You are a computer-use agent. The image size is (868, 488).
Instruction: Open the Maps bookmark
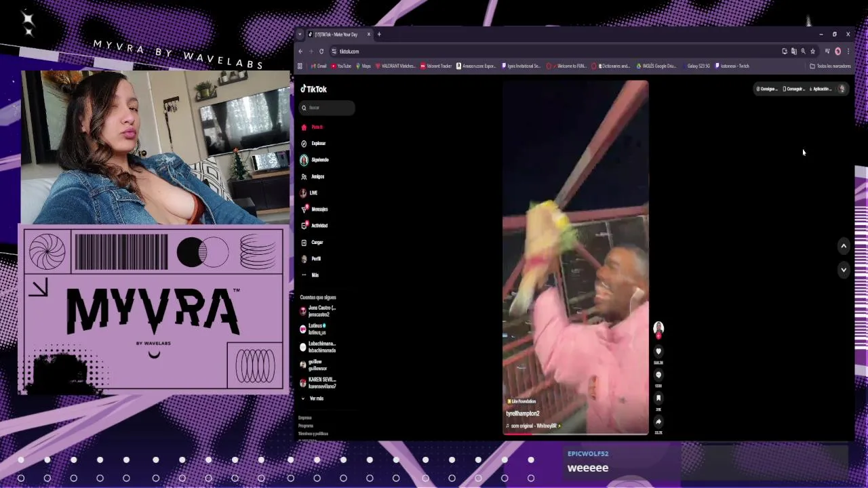click(363, 66)
